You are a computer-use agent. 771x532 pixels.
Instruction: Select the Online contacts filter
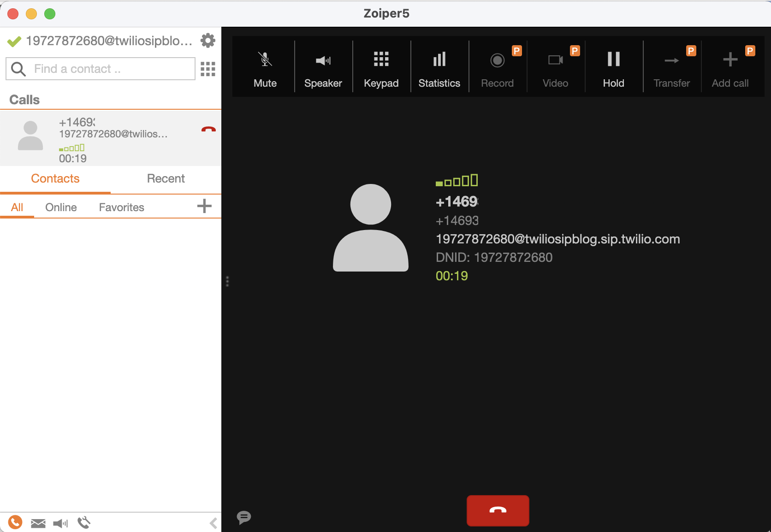(61, 207)
